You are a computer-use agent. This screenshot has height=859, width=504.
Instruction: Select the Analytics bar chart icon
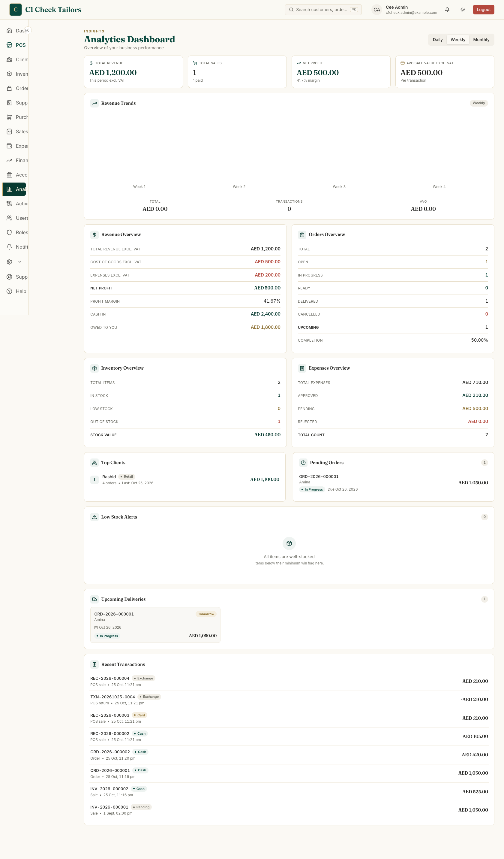(x=9, y=189)
